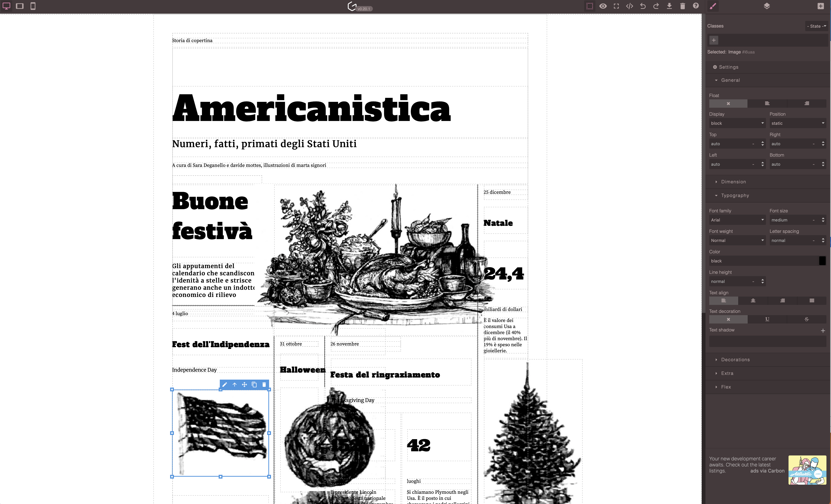Open the Display dropdown

(737, 123)
